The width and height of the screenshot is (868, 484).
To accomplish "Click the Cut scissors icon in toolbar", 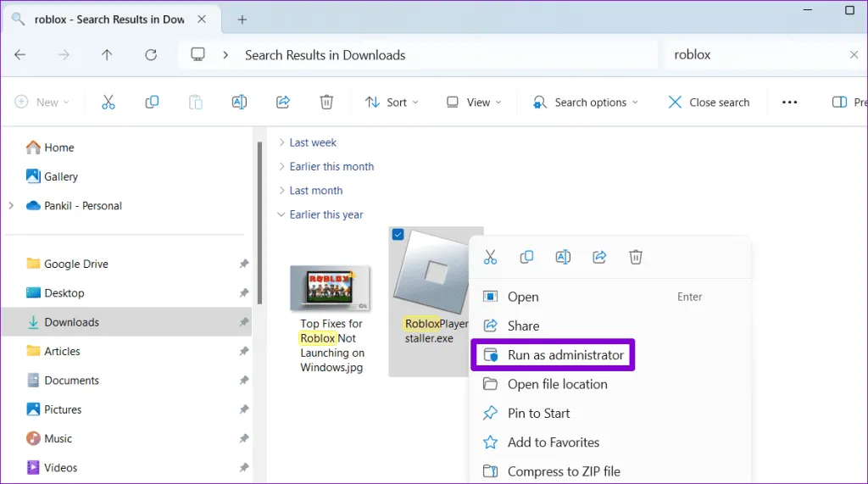I will pos(108,102).
